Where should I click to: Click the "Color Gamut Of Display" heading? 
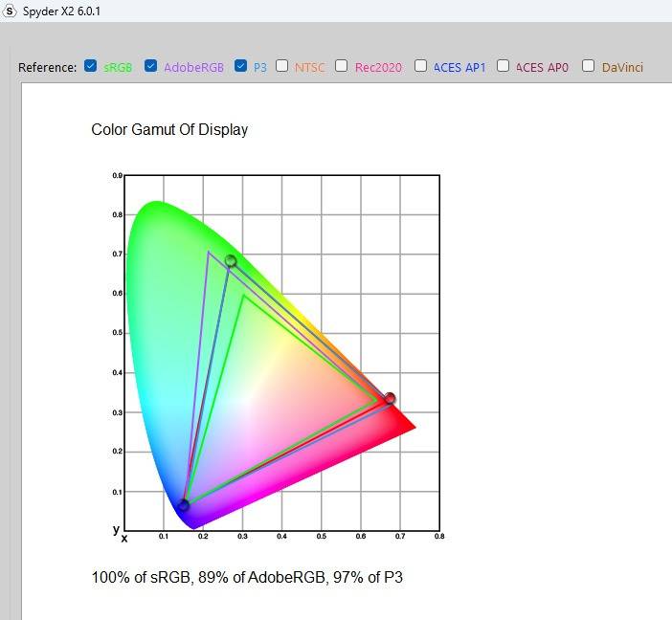(x=169, y=129)
